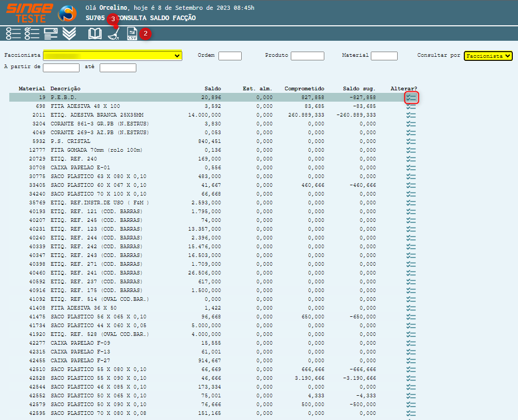Viewport: 518px width, 420px height.
Task: Click Alterar icon for SACO PLASTICO 60 X 067
Action: (411, 185)
